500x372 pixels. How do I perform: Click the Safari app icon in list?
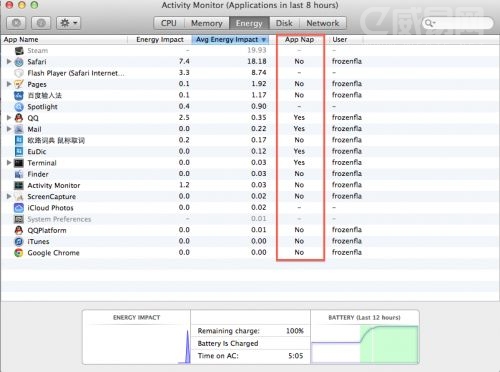(19, 62)
